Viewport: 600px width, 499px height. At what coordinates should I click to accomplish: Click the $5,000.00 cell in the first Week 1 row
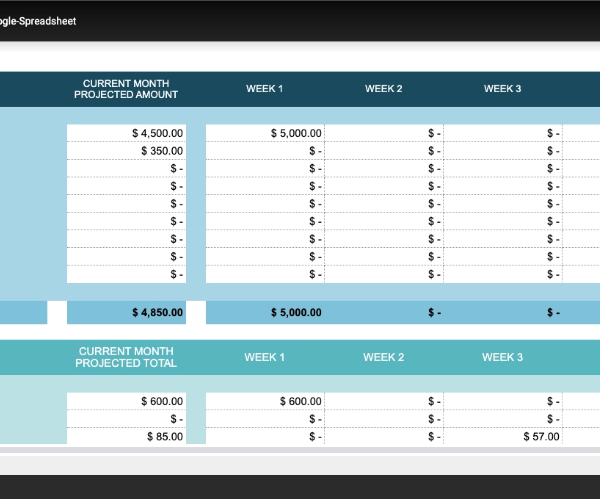point(265,133)
